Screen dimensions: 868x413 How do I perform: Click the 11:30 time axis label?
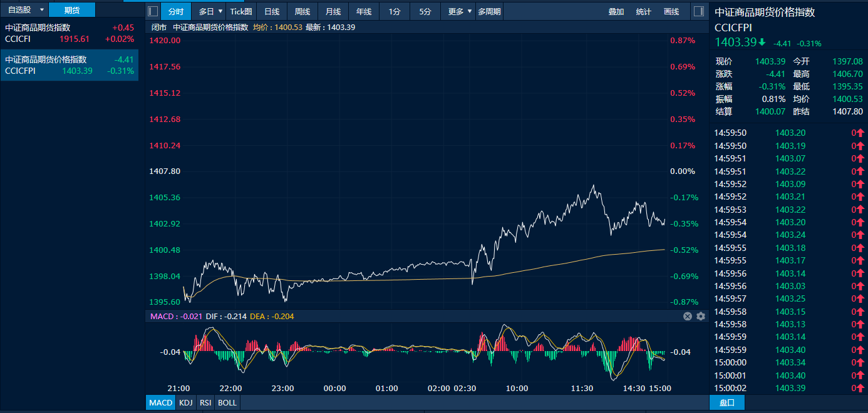(582, 388)
